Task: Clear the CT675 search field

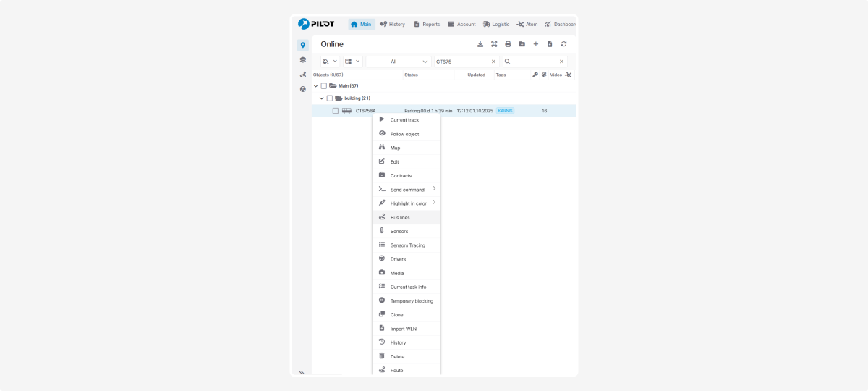Action: [x=493, y=62]
